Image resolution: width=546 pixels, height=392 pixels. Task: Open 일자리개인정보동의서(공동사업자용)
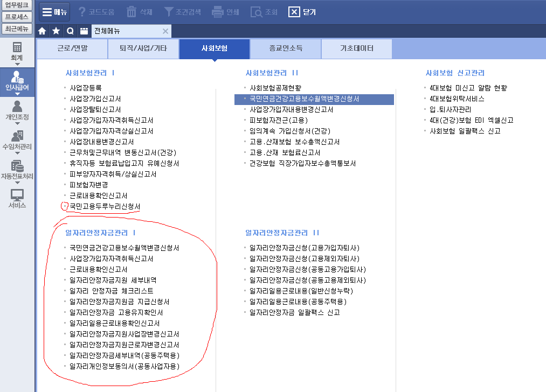(x=125, y=367)
